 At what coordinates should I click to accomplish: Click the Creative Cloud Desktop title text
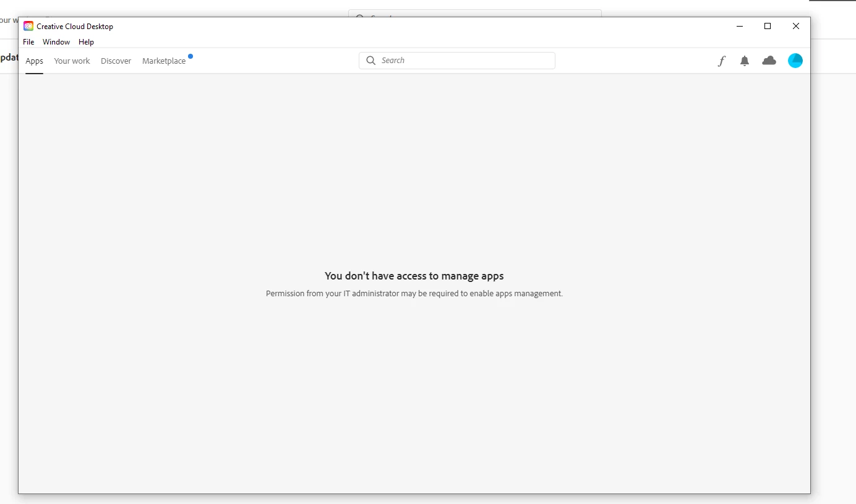(x=75, y=27)
